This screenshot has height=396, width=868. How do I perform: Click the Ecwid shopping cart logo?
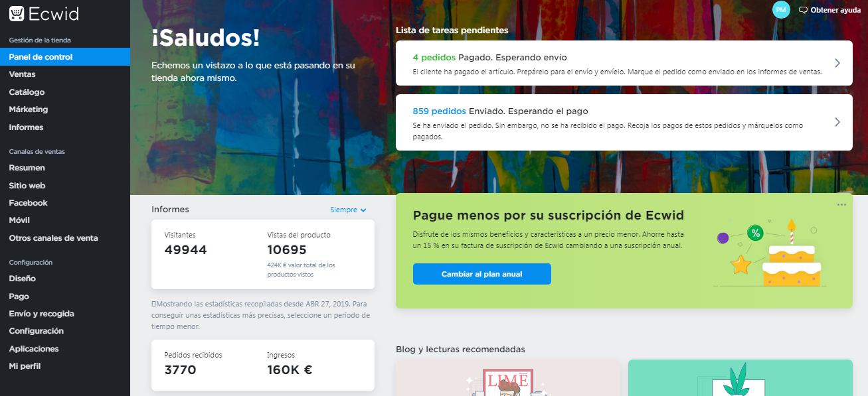point(17,14)
